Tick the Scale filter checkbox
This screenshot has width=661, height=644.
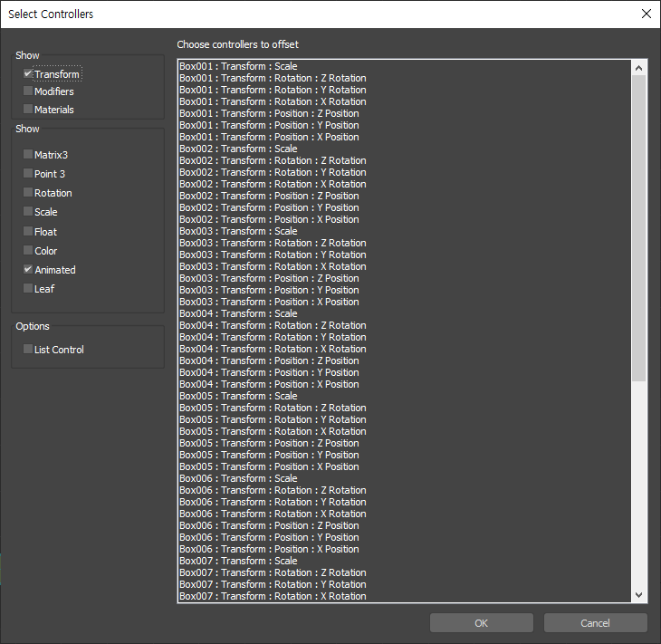28,211
